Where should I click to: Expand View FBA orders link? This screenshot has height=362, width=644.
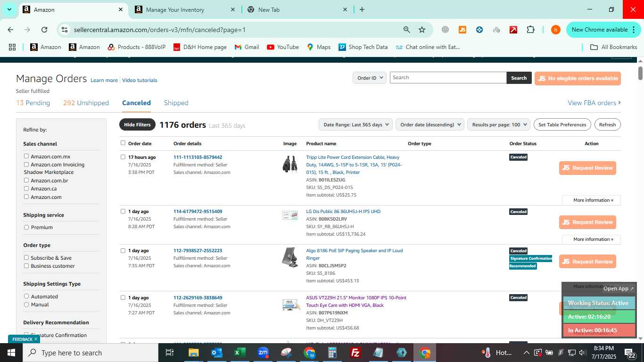pyautogui.click(x=594, y=103)
